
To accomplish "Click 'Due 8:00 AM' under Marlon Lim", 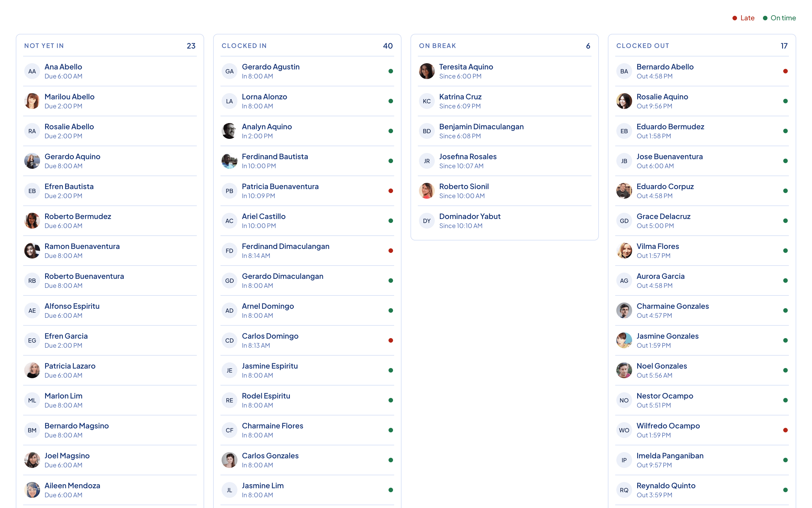I will pos(63,405).
